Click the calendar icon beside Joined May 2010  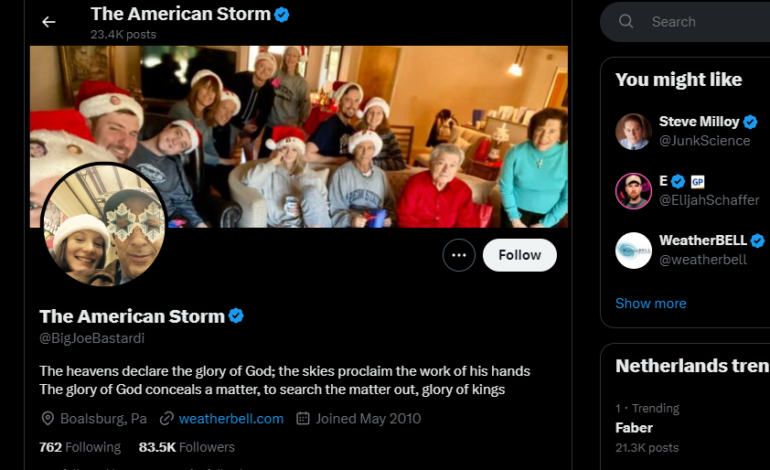(303, 419)
